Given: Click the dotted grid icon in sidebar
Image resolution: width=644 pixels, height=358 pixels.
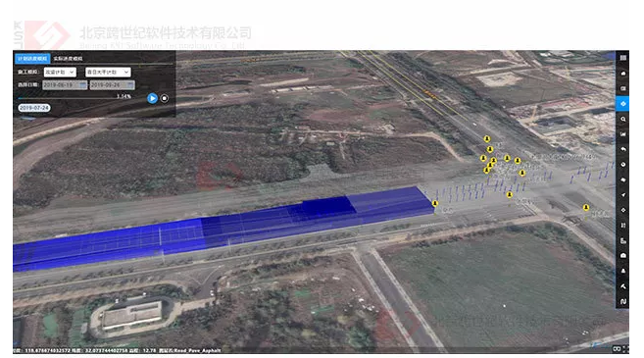Looking at the screenshot, I should click(x=622, y=226).
